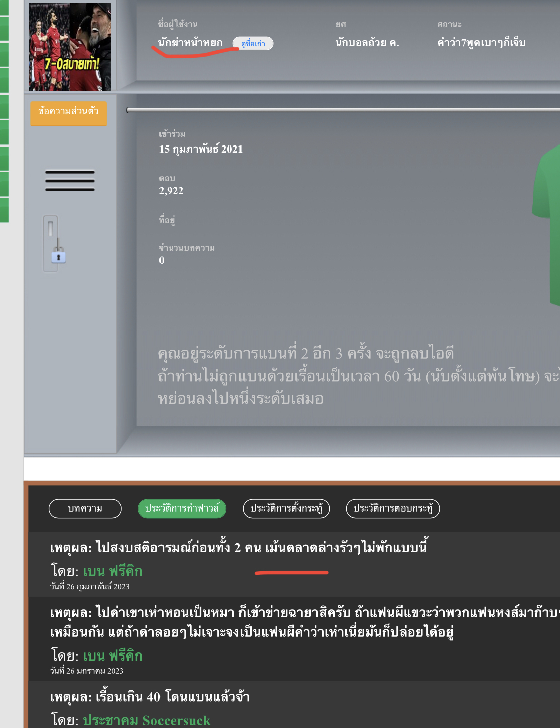Click the จำนวนบทความ value 0
The image size is (560, 728).
pyautogui.click(x=162, y=260)
